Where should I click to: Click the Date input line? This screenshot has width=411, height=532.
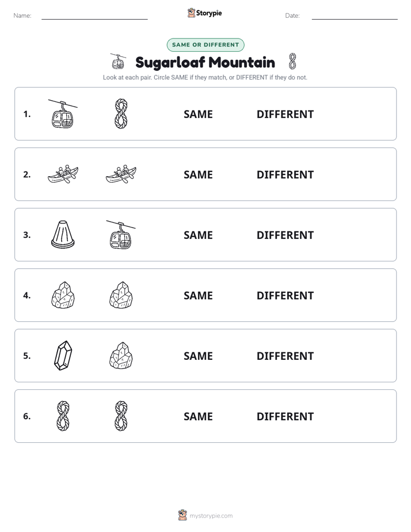[355, 16]
